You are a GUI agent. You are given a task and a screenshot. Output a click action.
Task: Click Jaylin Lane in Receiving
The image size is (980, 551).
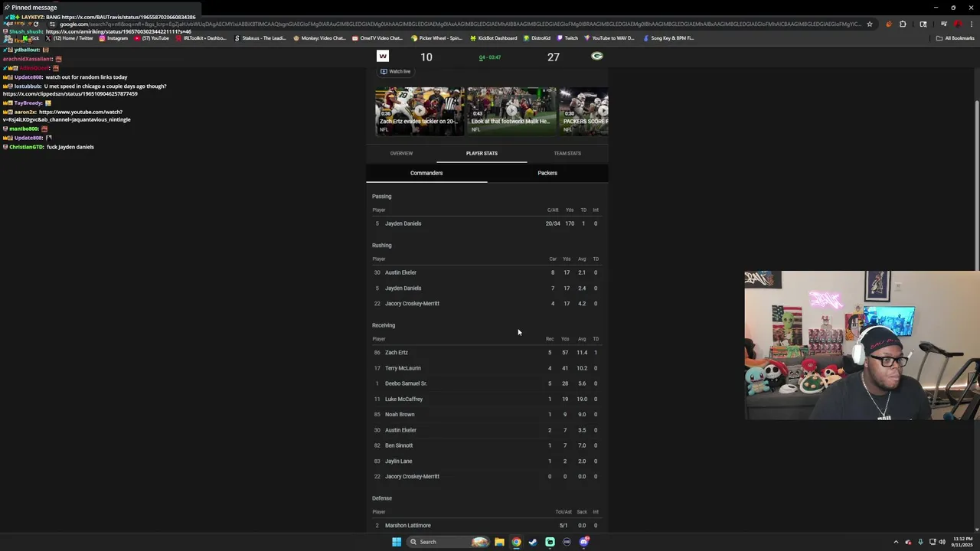398,461
